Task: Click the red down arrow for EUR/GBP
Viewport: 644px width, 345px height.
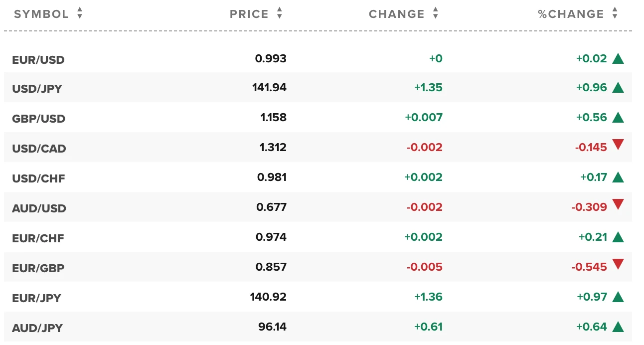Action: (618, 264)
